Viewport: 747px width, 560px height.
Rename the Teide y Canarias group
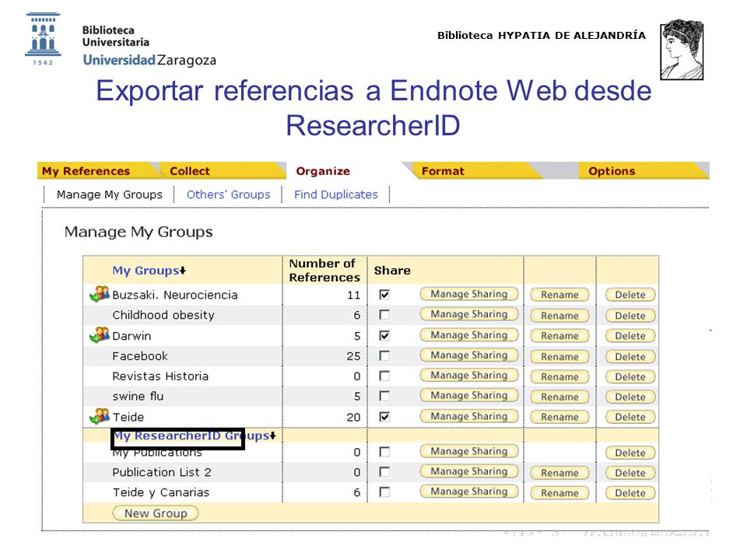tap(559, 492)
